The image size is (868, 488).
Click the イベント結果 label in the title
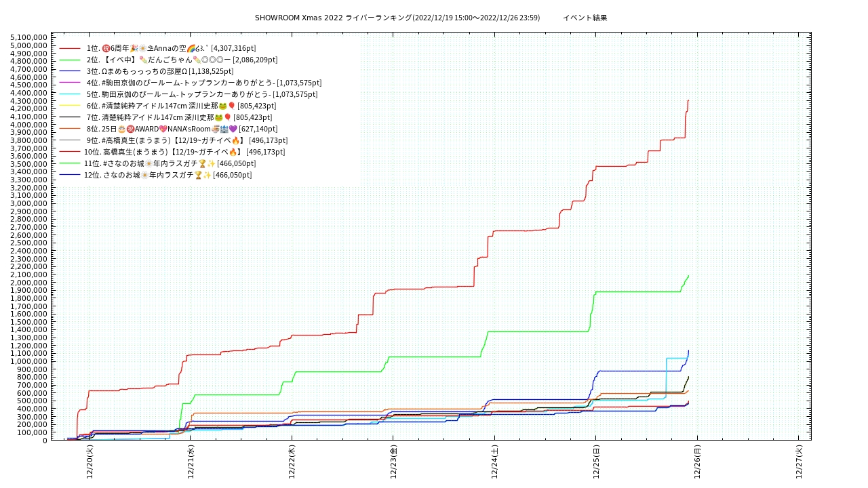[585, 18]
